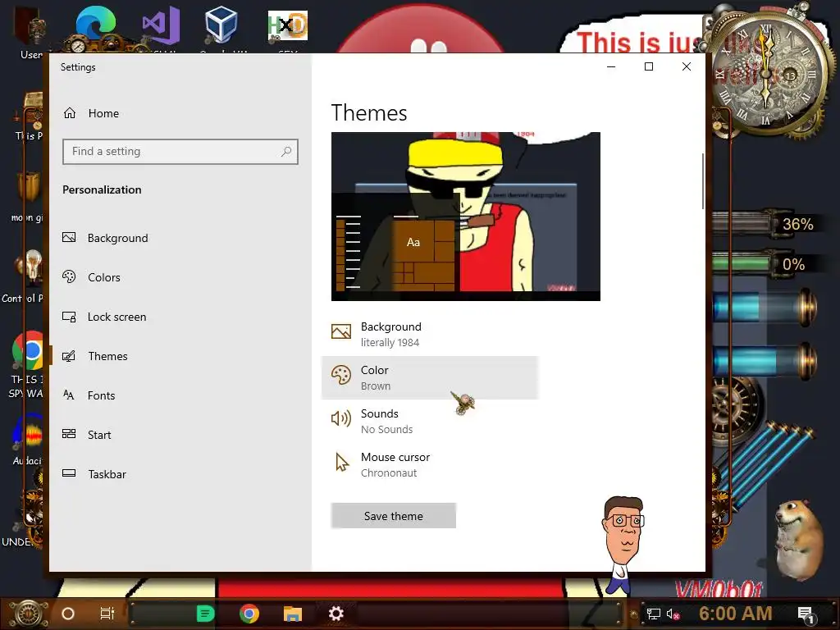Click the search magnifier in Find a setting
This screenshot has height=630, width=840.
coord(286,152)
